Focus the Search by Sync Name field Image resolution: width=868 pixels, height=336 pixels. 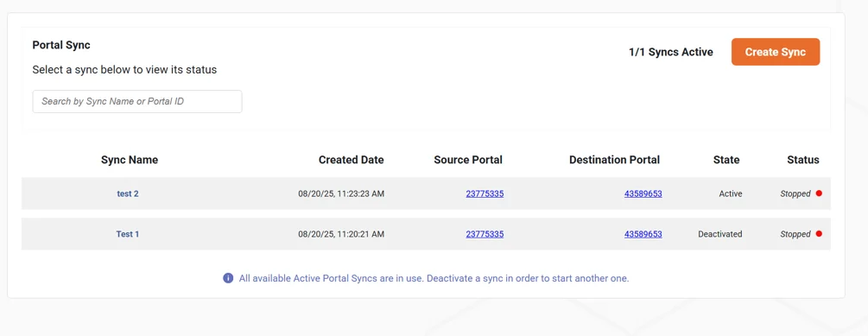click(x=137, y=102)
